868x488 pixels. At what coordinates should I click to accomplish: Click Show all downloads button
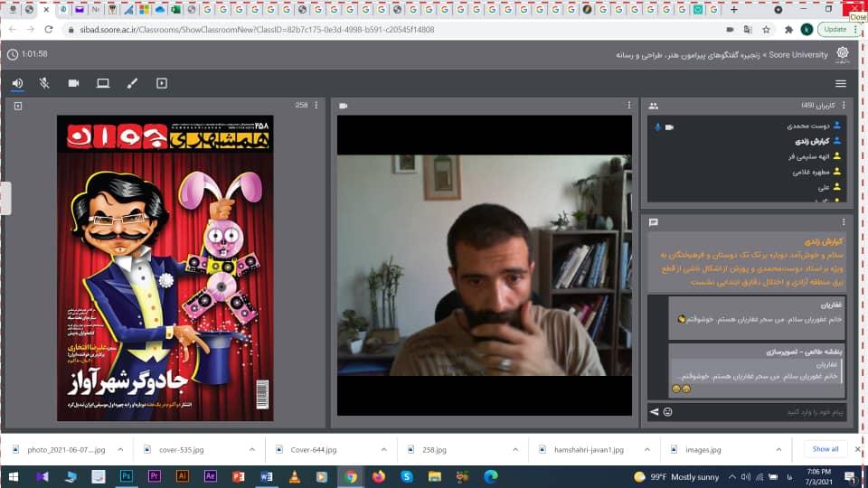[826, 449]
